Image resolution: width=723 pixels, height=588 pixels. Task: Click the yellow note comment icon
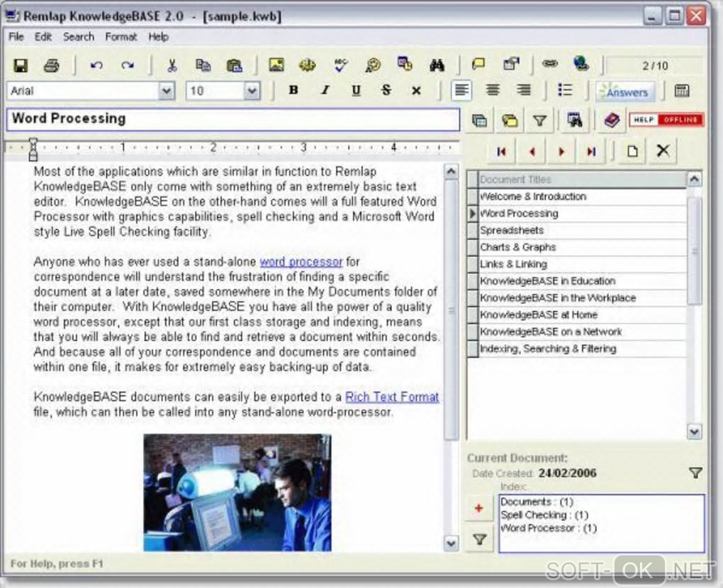coord(478,64)
